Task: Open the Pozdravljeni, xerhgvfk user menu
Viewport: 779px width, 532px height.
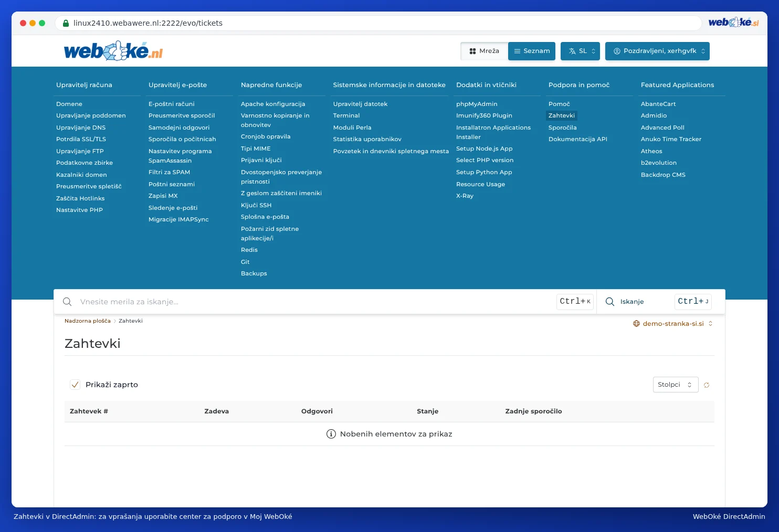Action: tap(657, 51)
